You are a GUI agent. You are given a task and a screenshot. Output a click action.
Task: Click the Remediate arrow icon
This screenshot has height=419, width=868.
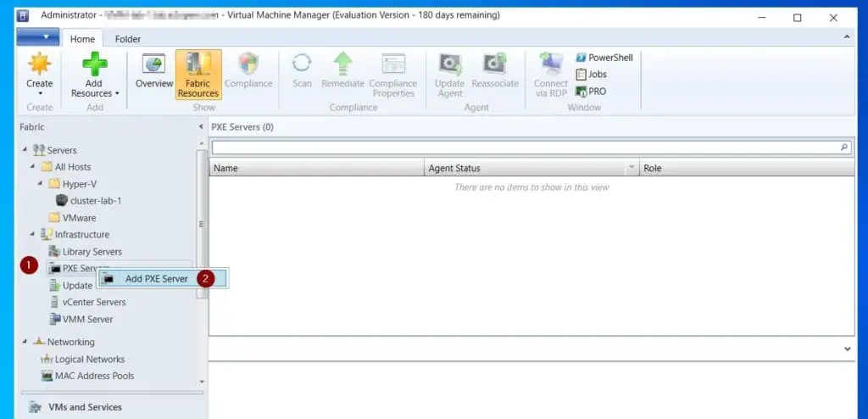[x=342, y=64]
